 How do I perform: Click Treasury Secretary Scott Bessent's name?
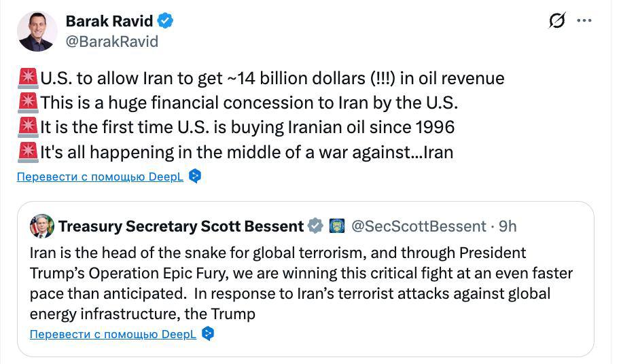(x=181, y=226)
